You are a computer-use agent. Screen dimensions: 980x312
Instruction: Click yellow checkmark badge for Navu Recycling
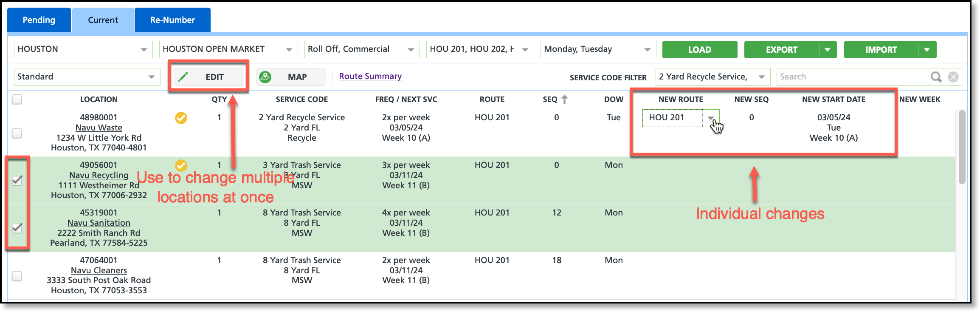coord(181,165)
